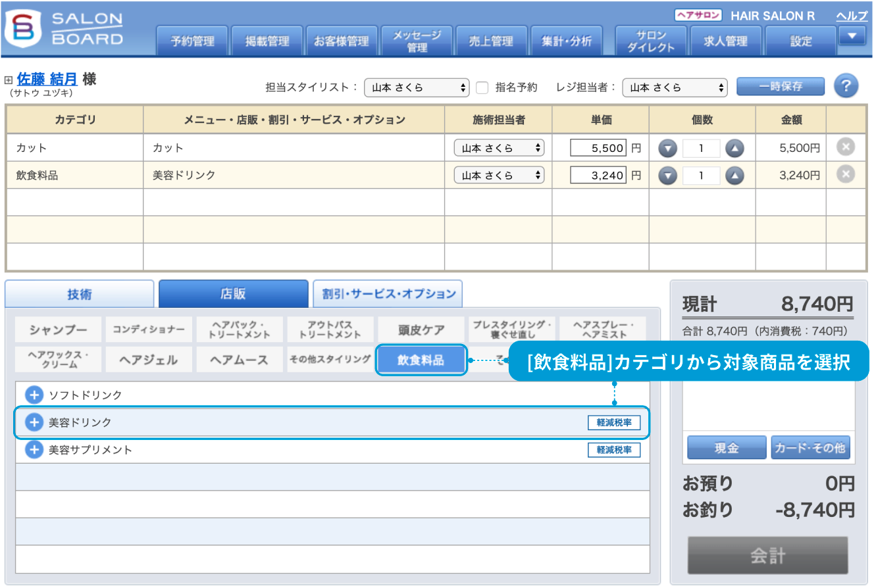Add ソフトドリンク using its plus icon

[x=34, y=395]
